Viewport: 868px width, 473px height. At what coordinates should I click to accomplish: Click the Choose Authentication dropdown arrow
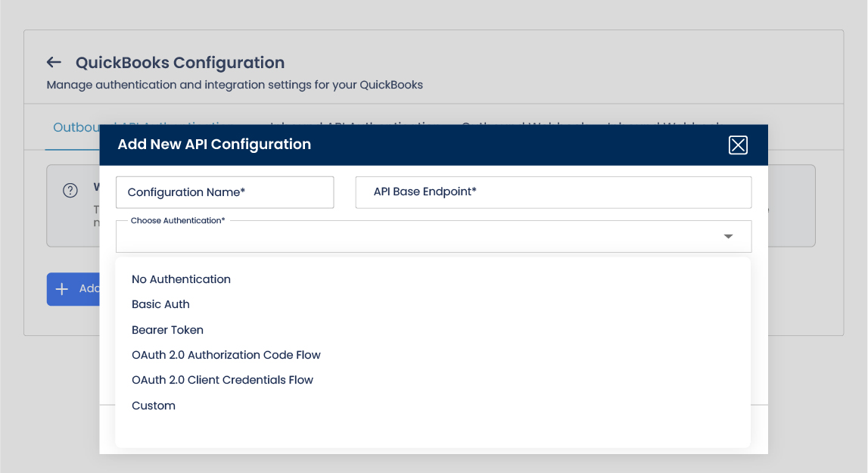pos(728,237)
